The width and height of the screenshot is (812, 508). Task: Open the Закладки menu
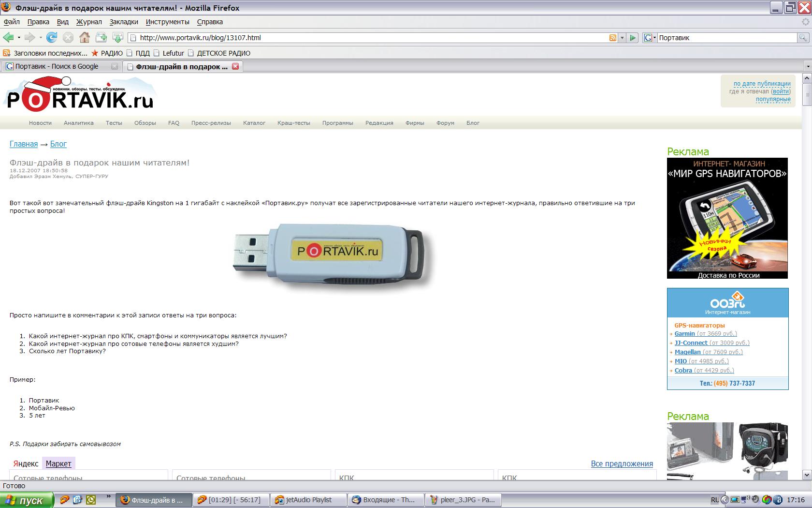pos(124,22)
